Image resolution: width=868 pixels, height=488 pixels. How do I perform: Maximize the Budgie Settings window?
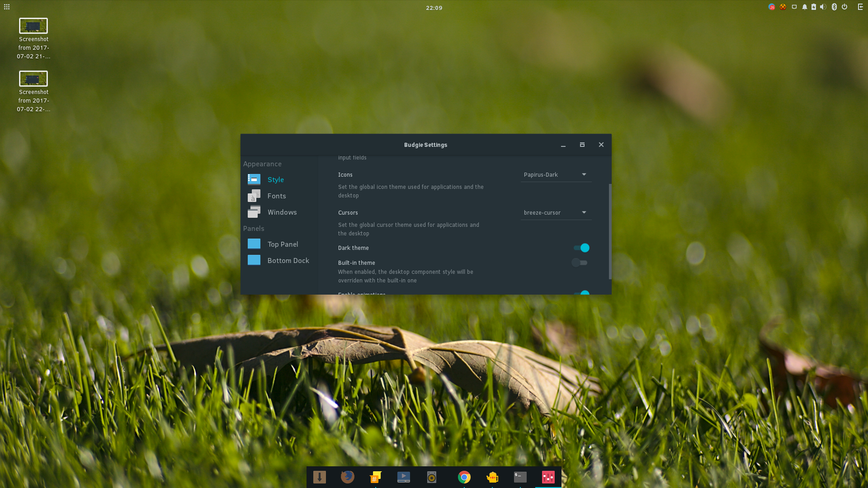pos(582,145)
